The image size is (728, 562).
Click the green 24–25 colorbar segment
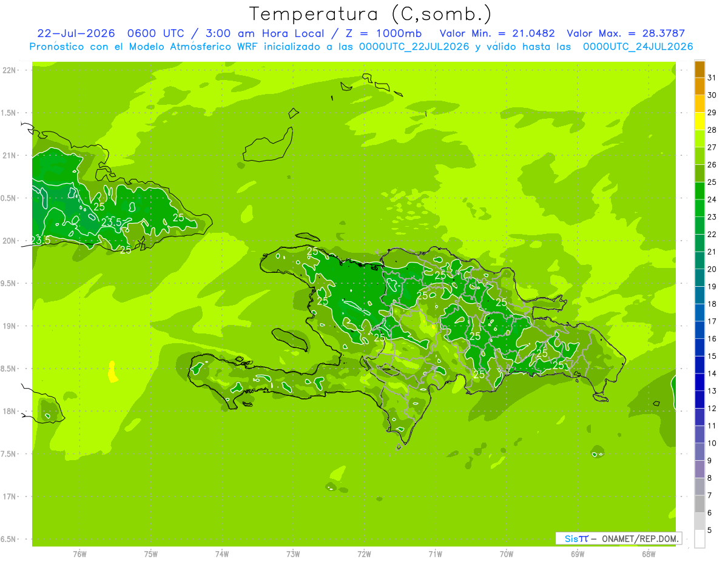[x=699, y=191]
